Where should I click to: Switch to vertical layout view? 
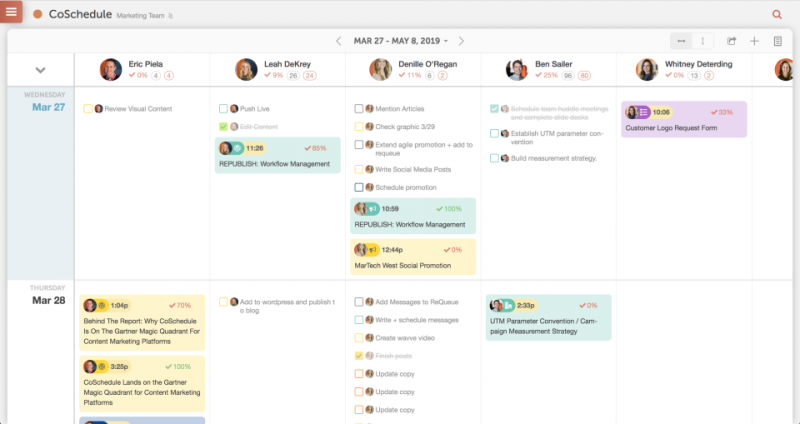coord(703,41)
